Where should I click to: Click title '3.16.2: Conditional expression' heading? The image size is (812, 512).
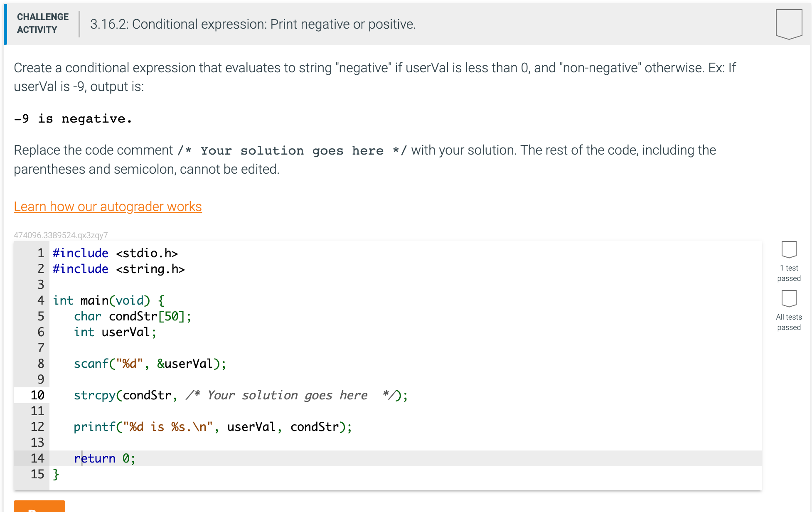253,24
